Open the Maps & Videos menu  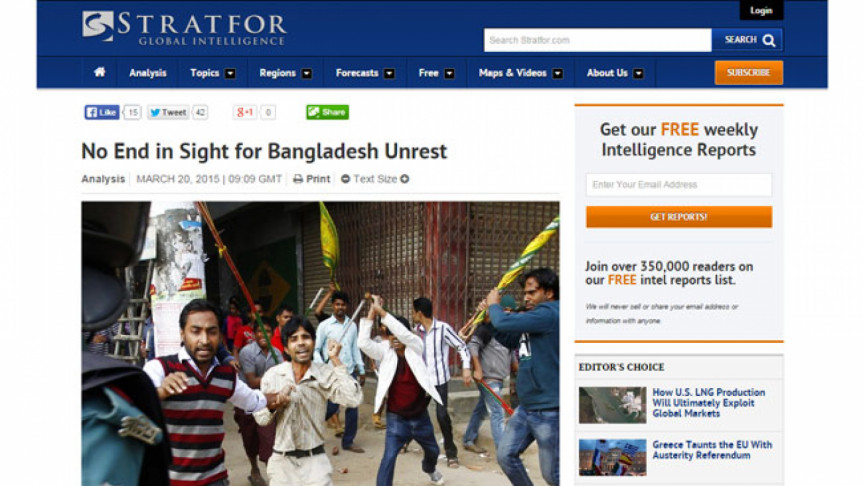(x=521, y=73)
